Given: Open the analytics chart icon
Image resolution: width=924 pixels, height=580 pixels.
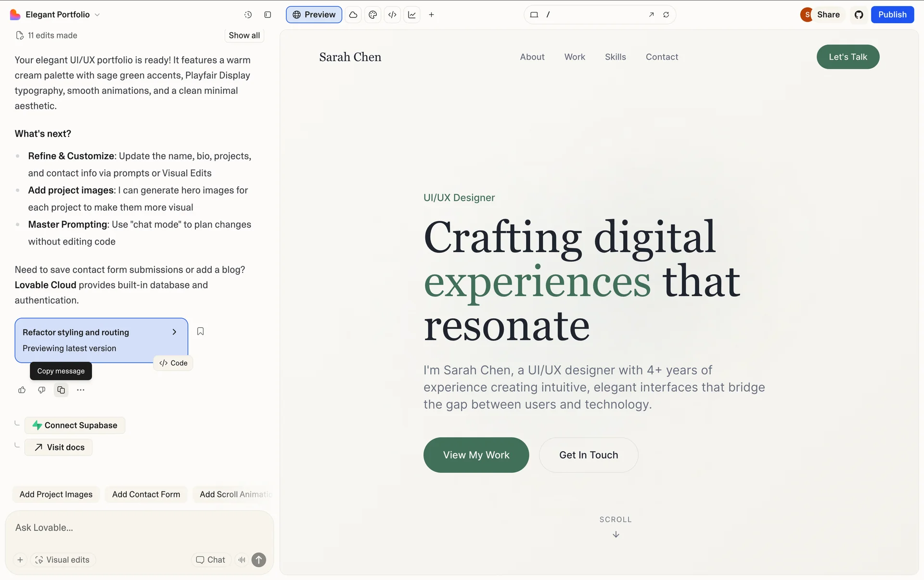Looking at the screenshot, I should click(x=412, y=15).
